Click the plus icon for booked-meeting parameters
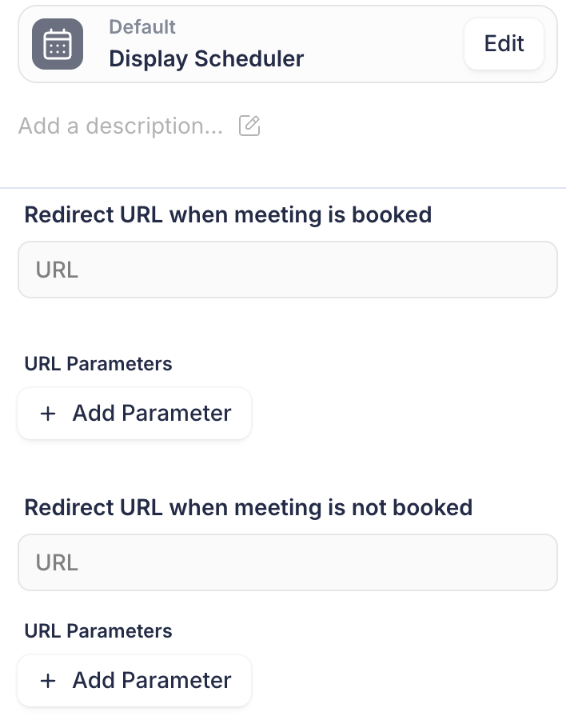 pyautogui.click(x=48, y=414)
